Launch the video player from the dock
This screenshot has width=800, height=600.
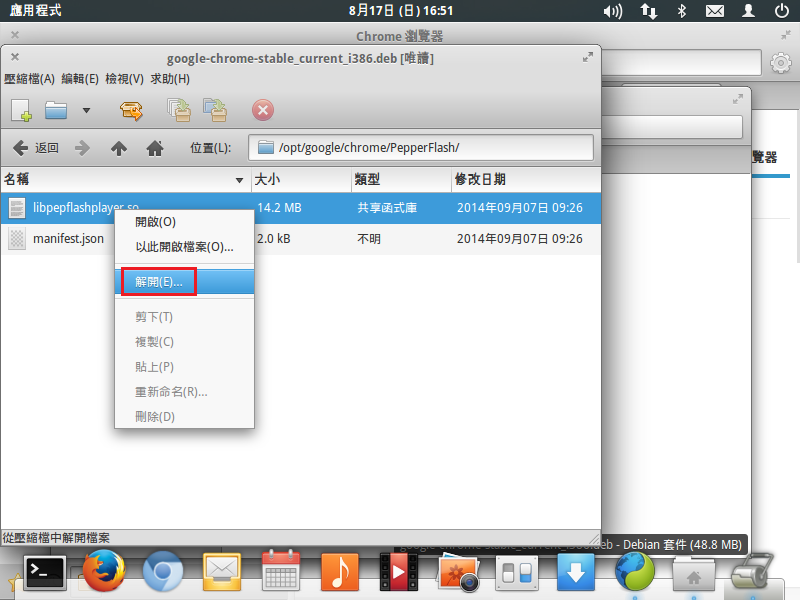pos(399,572)
